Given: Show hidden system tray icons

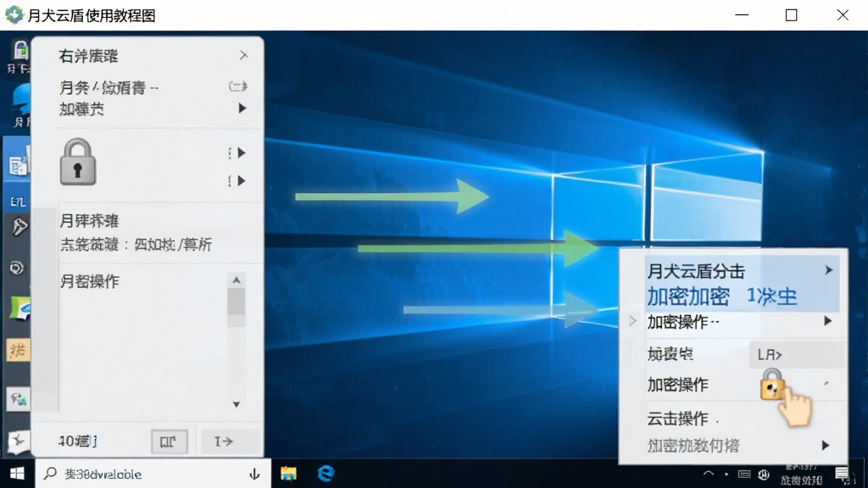Looking at the screenshot, I should [708, 474].
